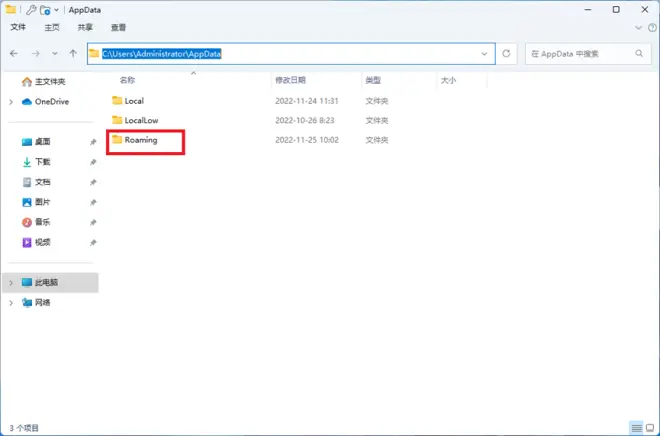Switch to the 查看 ribbon tab

pos(118,27)
